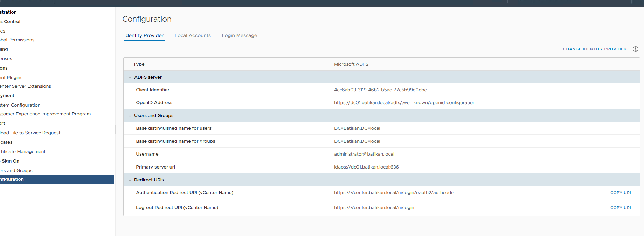The width and height of the screenshot is (644, 236).
Task: Copy the Authentication Redirect URI
Action: (621, 193)
